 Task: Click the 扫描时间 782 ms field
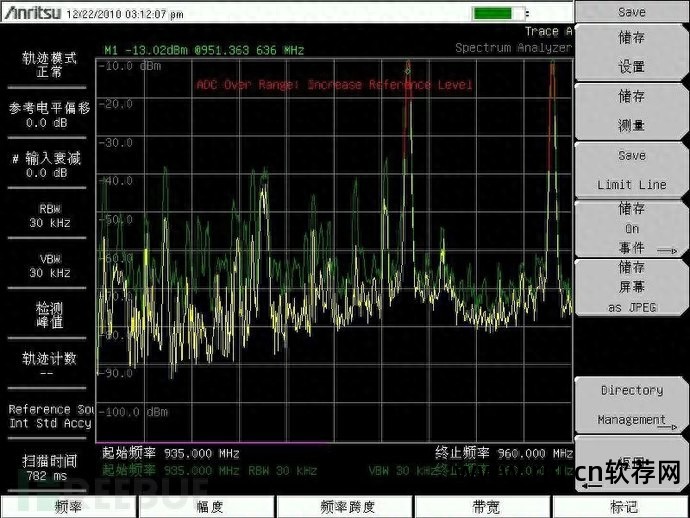tap(49, 467)
